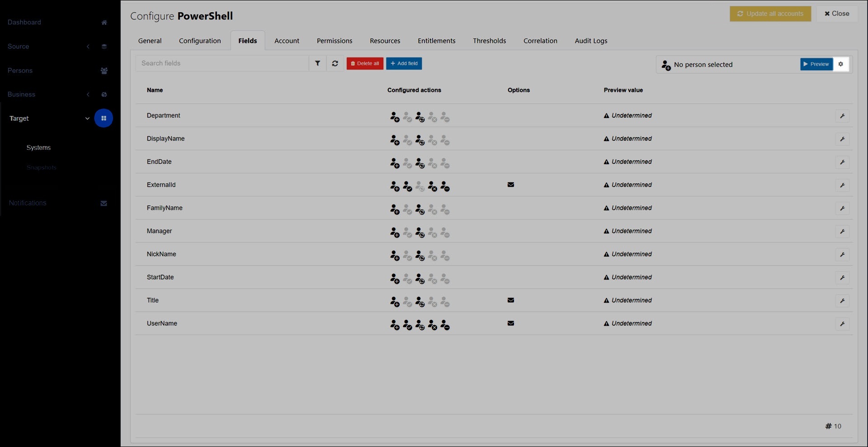This screenshot has height=447, width=868.
Task: Click Undetermined preview value for Title
Action: point(628,300)
